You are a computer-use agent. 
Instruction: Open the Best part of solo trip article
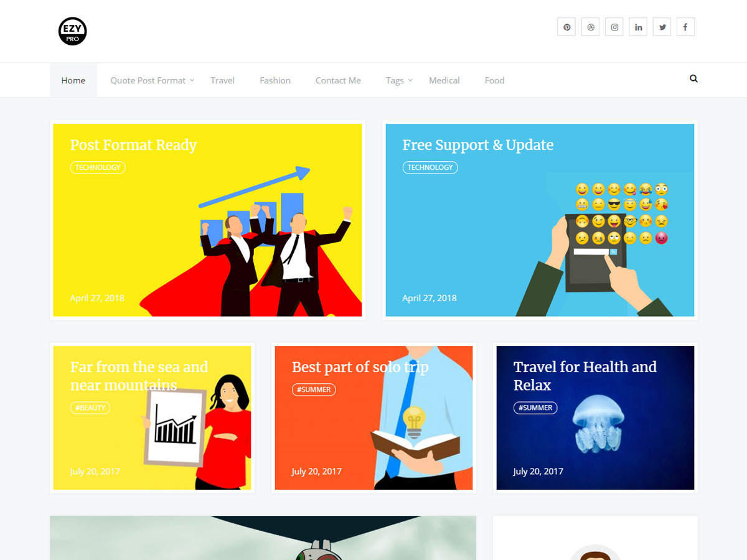(x=360, y=367)
